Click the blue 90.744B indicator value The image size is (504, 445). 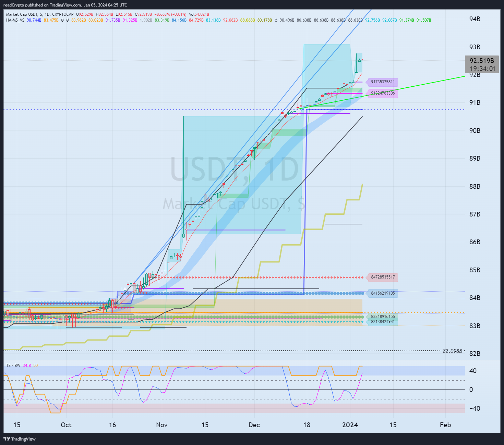click(34, 20)
